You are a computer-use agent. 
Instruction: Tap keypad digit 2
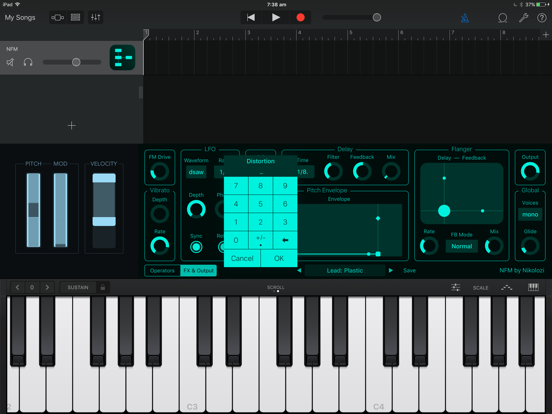point(261,222)
